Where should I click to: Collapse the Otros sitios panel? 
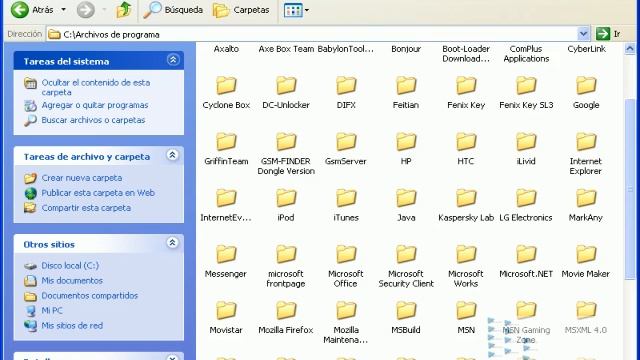tap(173, 243)
